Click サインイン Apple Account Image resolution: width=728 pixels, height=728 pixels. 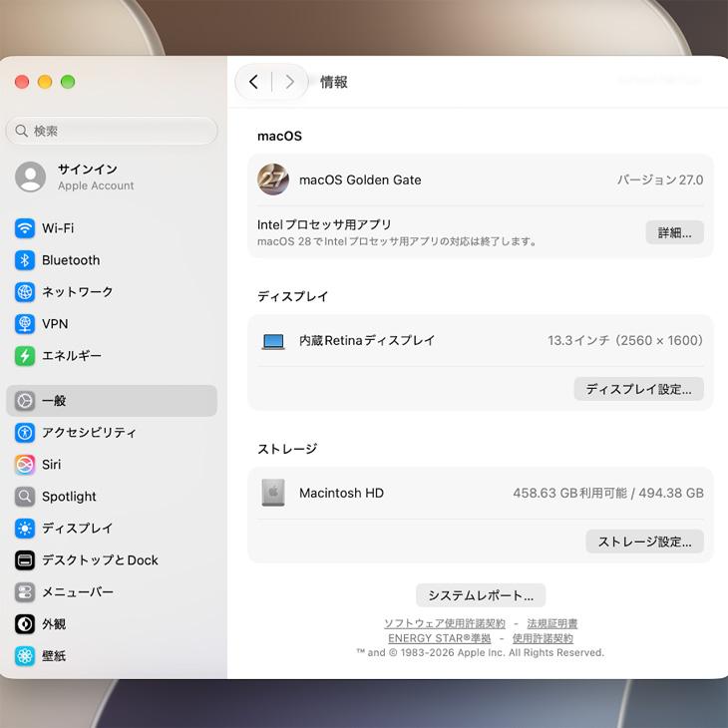pos(112,177)
